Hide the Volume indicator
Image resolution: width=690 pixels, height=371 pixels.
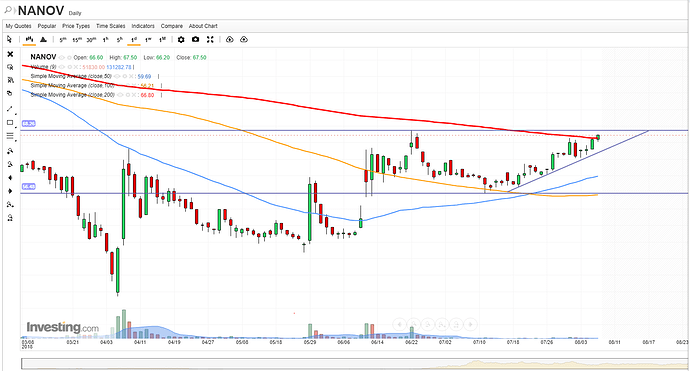(x=62, y=67)
